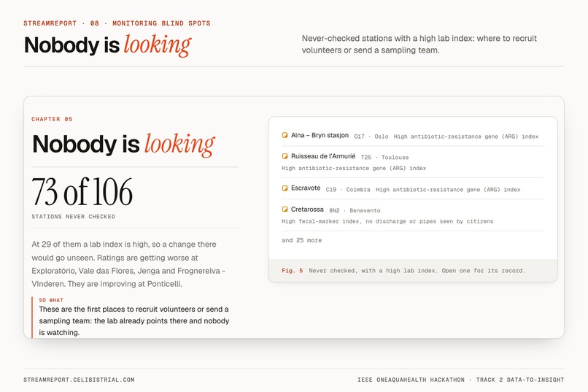Click the 'T25 · Toulouse' station code

(384, 158)
